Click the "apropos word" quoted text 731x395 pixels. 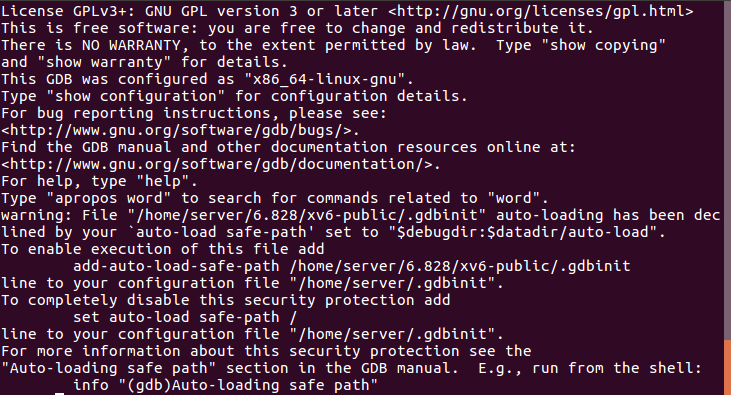coord(109,198)
